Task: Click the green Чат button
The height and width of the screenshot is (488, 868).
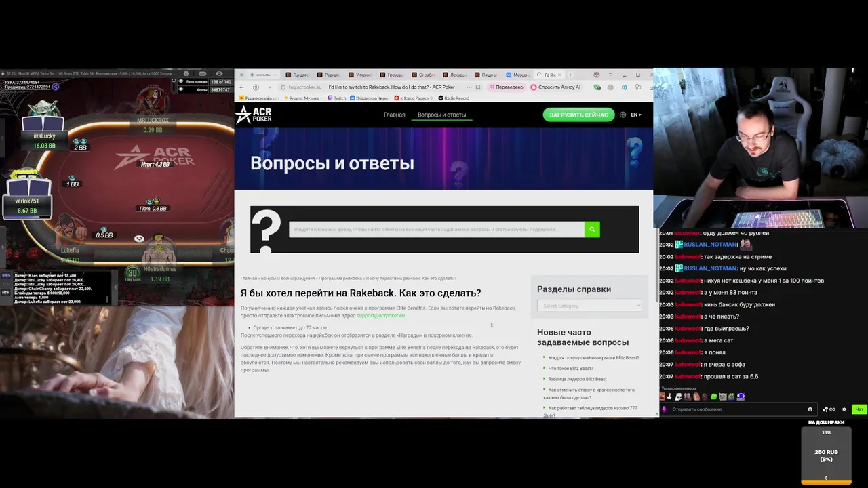Action: [x=859, y=409]
